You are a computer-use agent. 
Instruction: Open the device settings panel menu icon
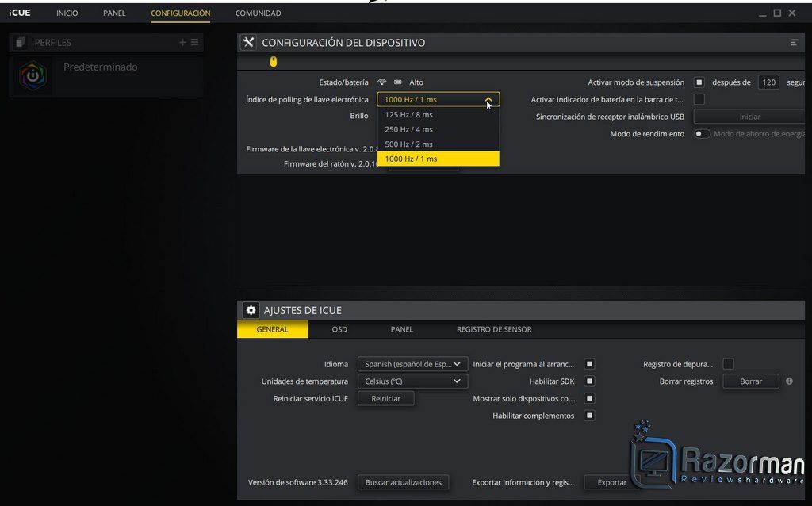click(794, 43)
